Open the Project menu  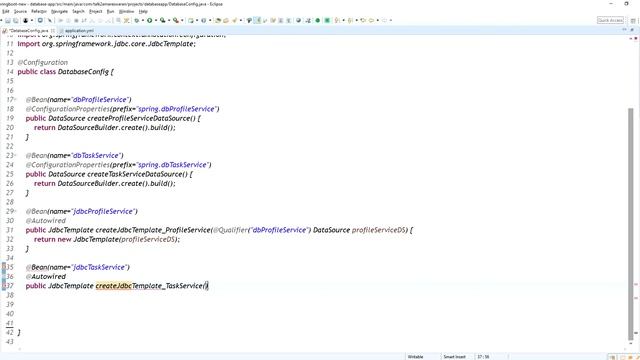tap(96, 11)
